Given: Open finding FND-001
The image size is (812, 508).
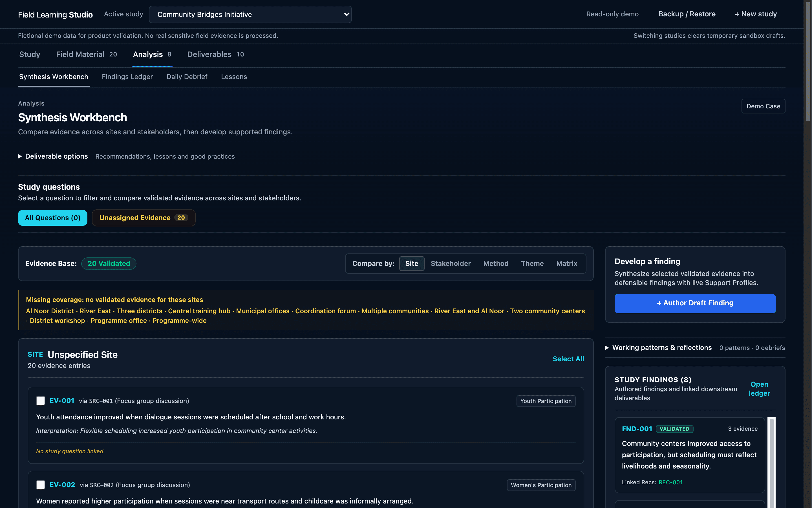Looking at the screenshot, I should (637, 429).
